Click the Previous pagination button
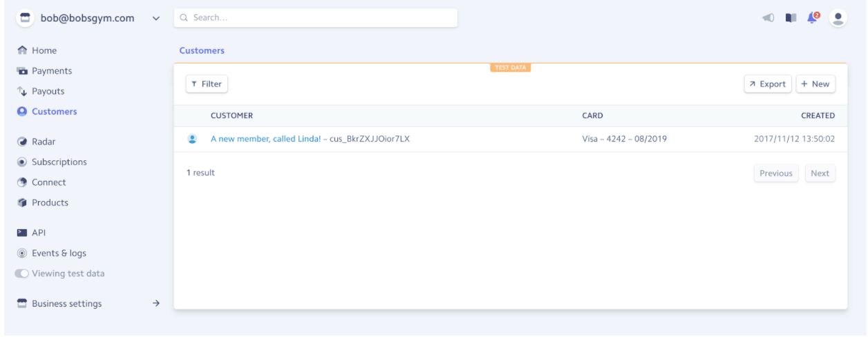Image resolution: width=868 pixels, height=337 pixels. pyautogui.click(x=776, y=173)
